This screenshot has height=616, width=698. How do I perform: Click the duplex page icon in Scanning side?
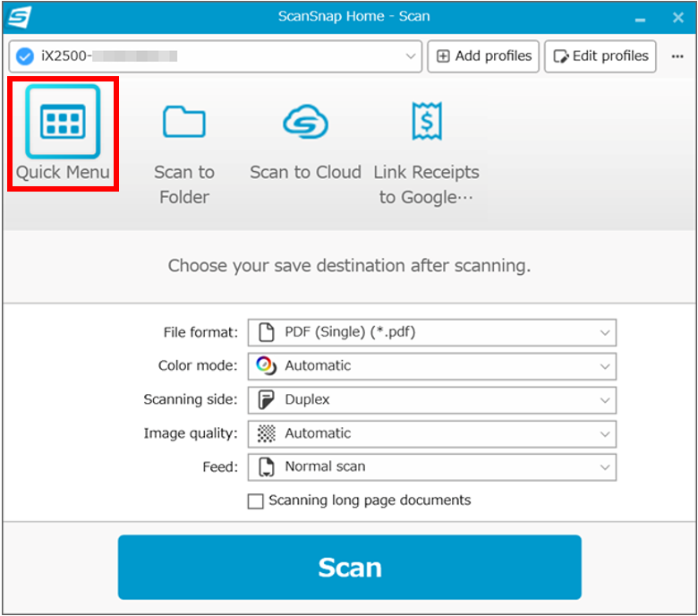click(x=266, y=399)
